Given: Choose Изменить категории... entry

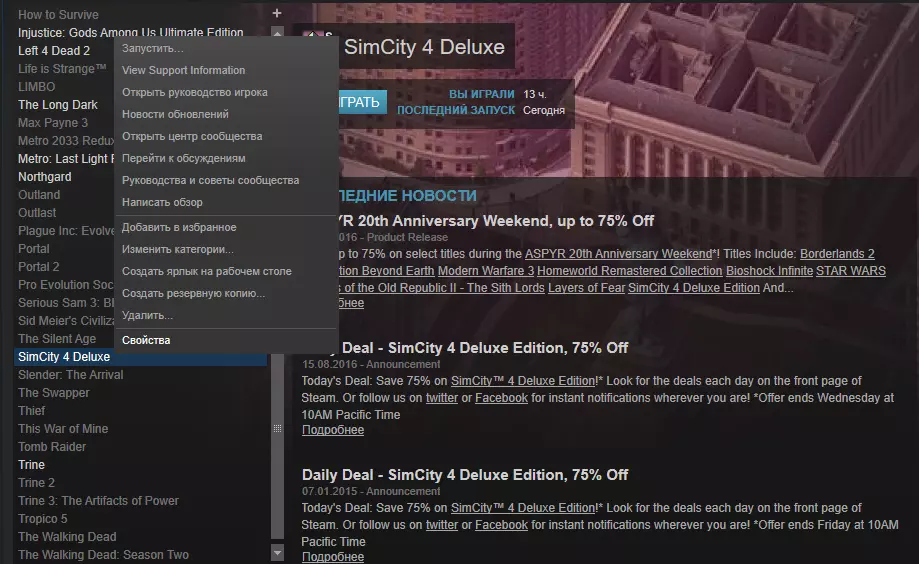Looking at the screenshot, I should [x=178, y=249].
